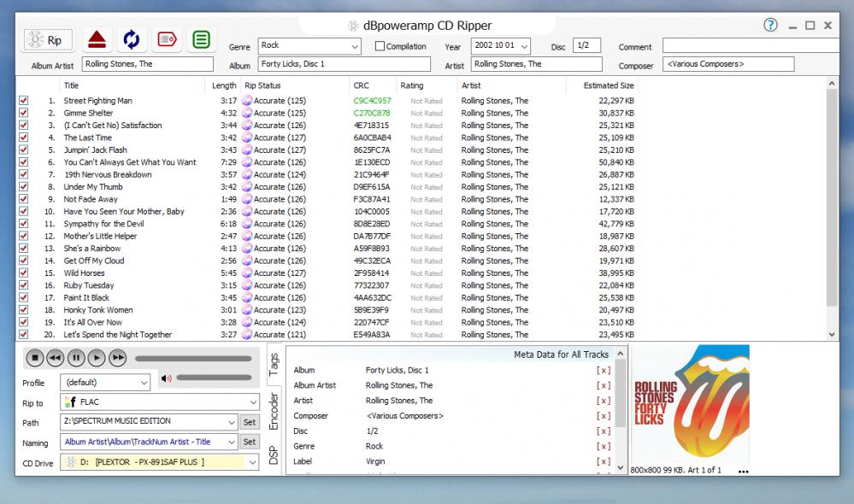854x504 pixels.
Task: Switch to the Encoder tab
Action: [x=274, y=411]
